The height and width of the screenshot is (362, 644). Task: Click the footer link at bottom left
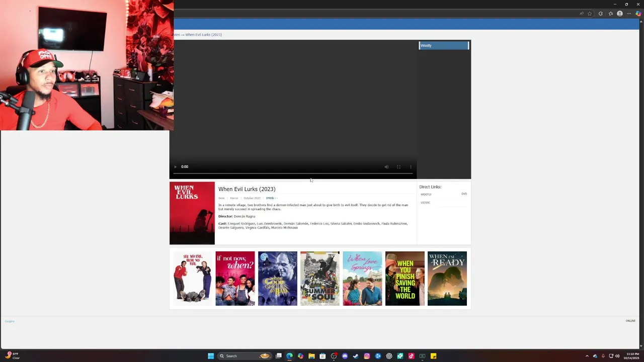(10, 321)
